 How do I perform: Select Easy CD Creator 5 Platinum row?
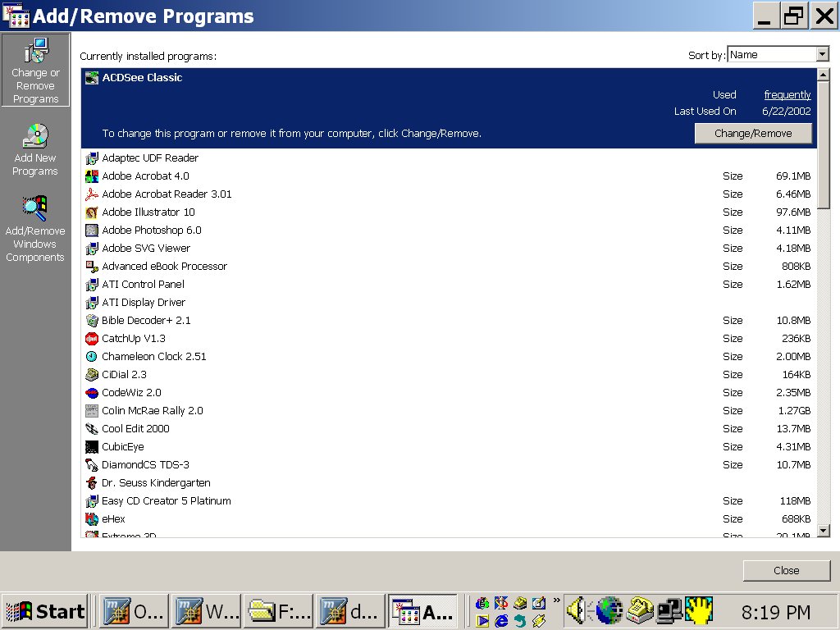coord(449,501)
